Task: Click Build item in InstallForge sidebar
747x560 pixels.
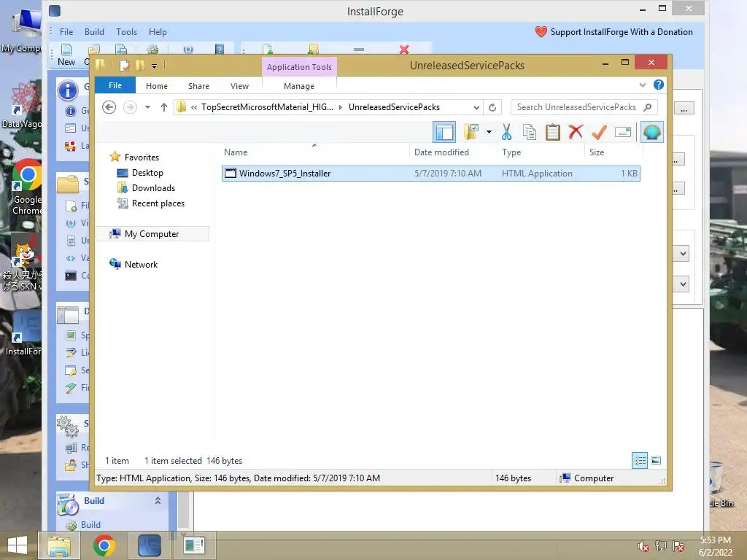Action: click(x=84, y=525)
